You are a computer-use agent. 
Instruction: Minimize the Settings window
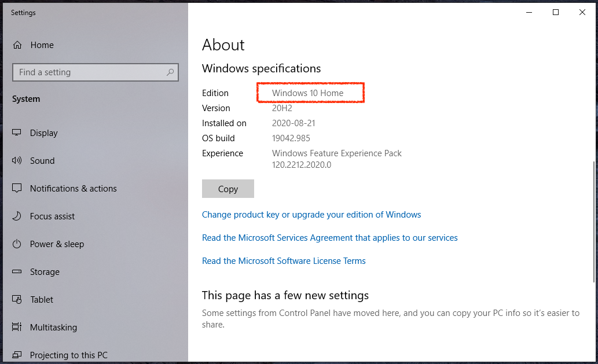click(x=529, y=12)
